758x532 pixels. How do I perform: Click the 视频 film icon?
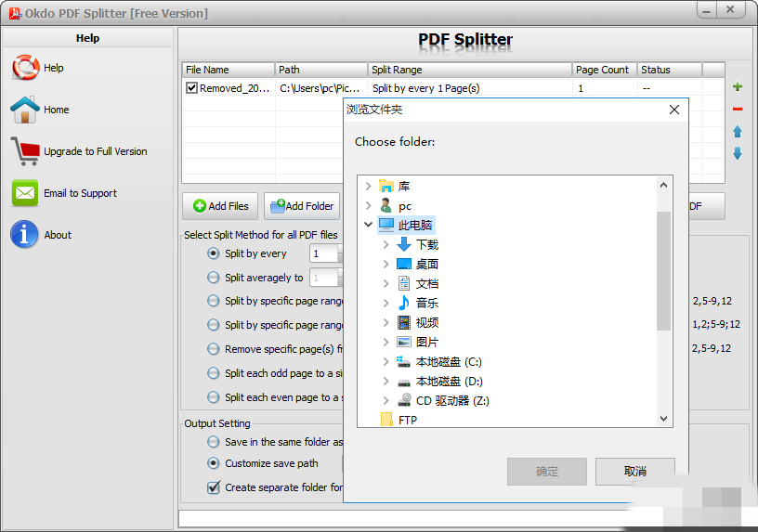tap(404, 322)
